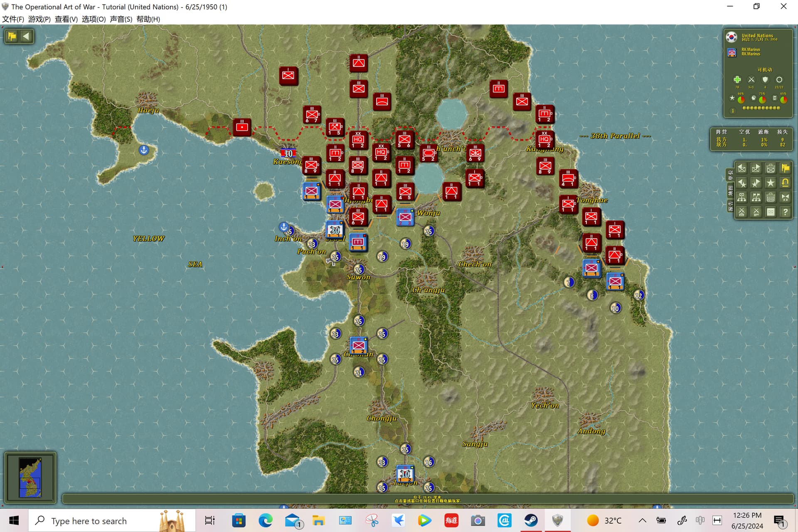Screen dimensions: 798x532
Task: Click the yellow double-flag icon in button grid
Action: pos(785,168)
